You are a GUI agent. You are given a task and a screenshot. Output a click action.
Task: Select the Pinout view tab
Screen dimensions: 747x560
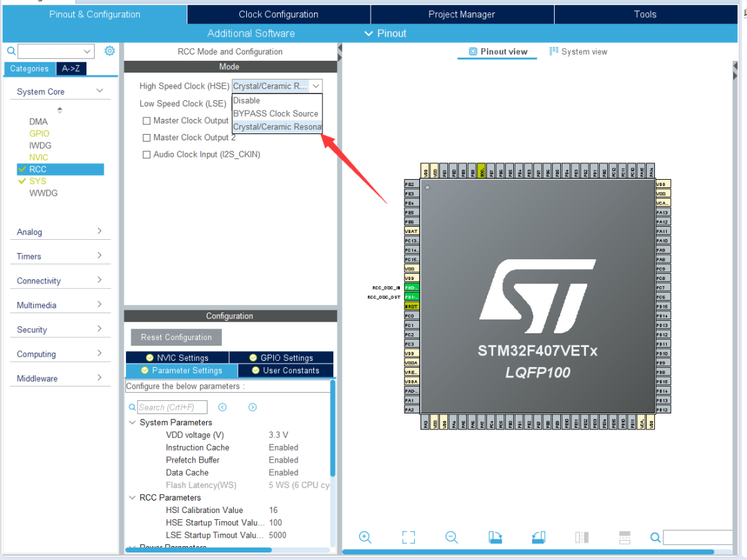click(498, 51)
